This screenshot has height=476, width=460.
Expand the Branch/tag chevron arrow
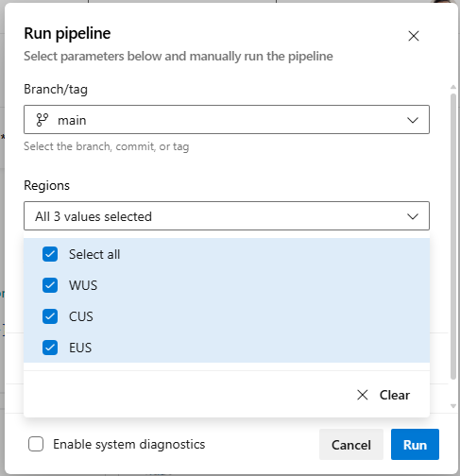(x=413, y=120)
